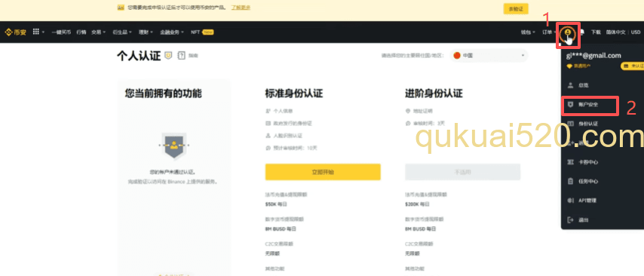Click the yellow 去验证 verify button
Viewport: 644px width, 276px height.
[516, 8]
